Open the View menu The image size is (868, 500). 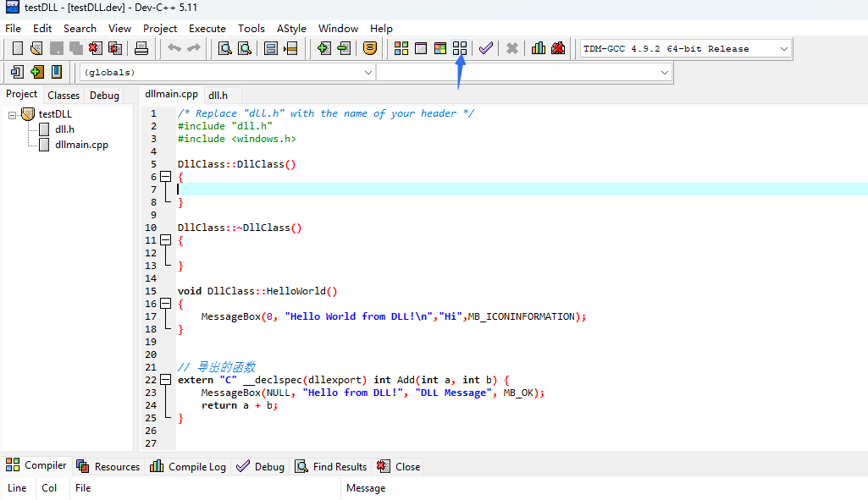(119, 28)
